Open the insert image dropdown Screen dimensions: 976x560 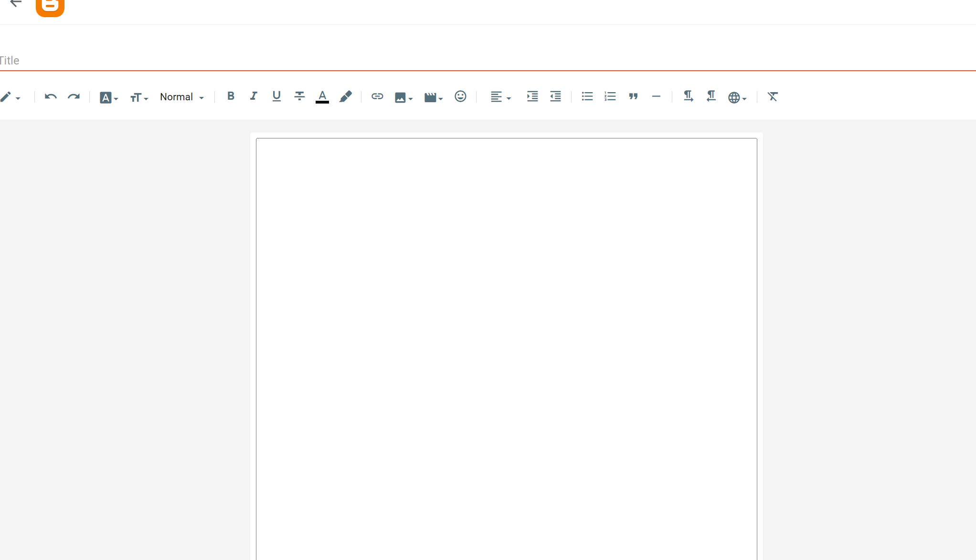pos(403,97)
